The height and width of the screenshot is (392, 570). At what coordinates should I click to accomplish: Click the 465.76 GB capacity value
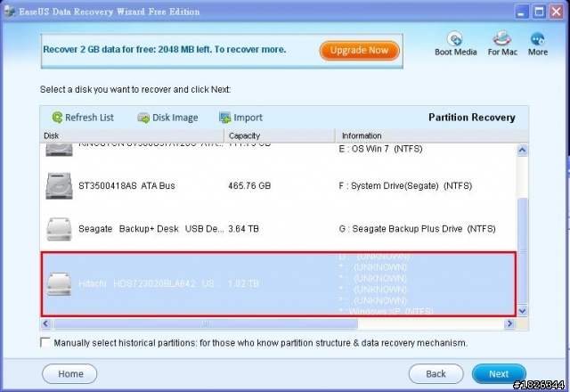[249, 186]
